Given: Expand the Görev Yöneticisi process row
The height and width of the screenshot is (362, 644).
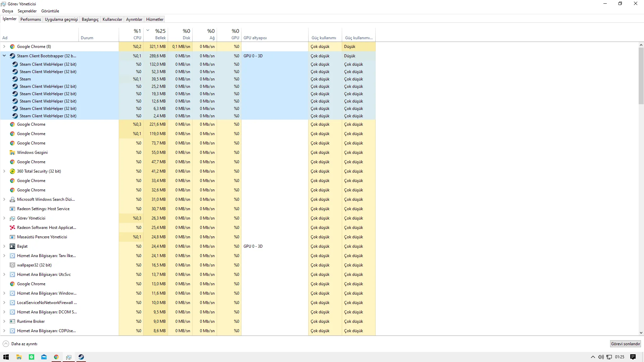Looking at the screenshot, I should pyautogui.click(x=4, y=218).
